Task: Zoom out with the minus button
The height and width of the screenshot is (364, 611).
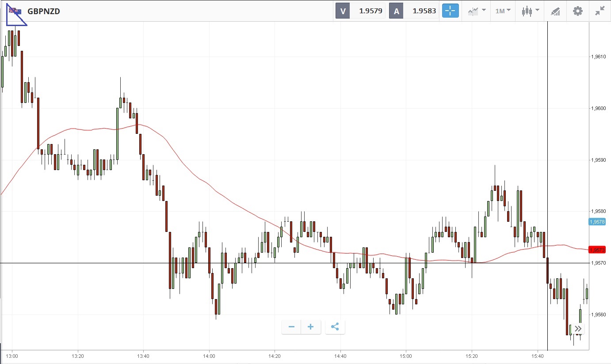Action: click(291, 327)
